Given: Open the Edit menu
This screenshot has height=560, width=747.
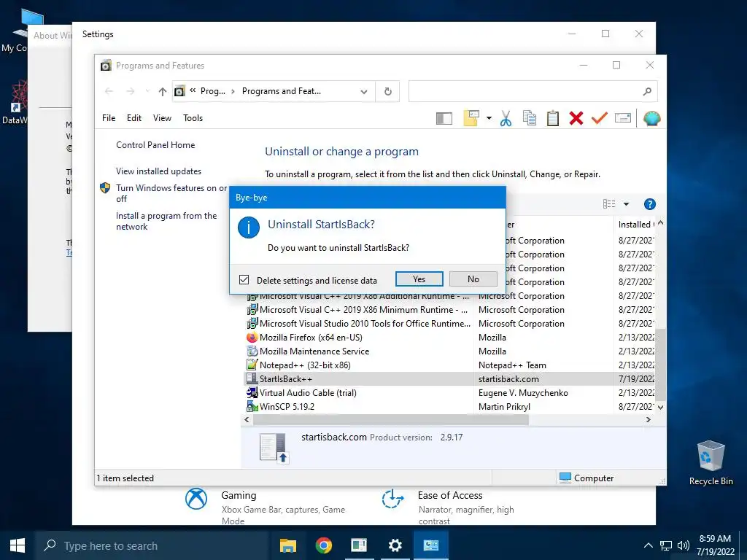Looking at the screenshot, I should point(134,118).
